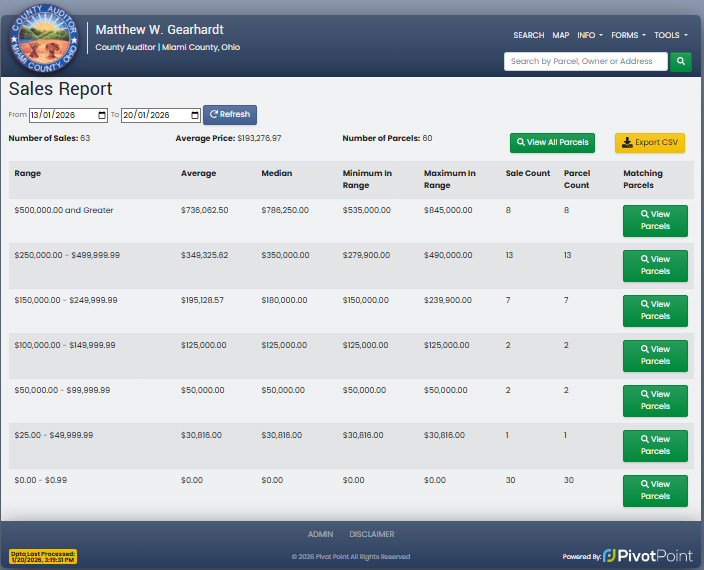Click View All Parcels button
Image resolution: width=704 pixels, height=570 pixels.
pyautogui.click(x=552, y=143)
